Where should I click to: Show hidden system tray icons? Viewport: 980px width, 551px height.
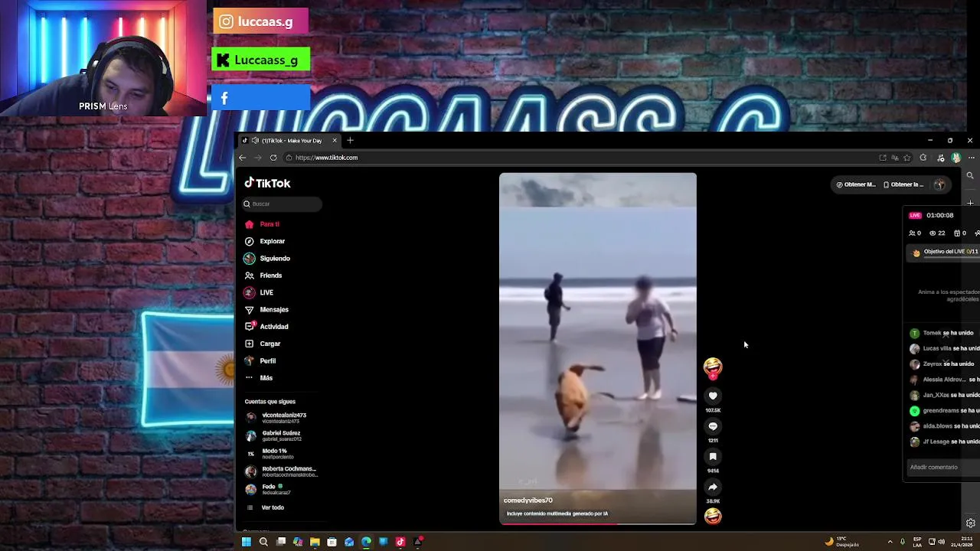[x=890, y=542]
